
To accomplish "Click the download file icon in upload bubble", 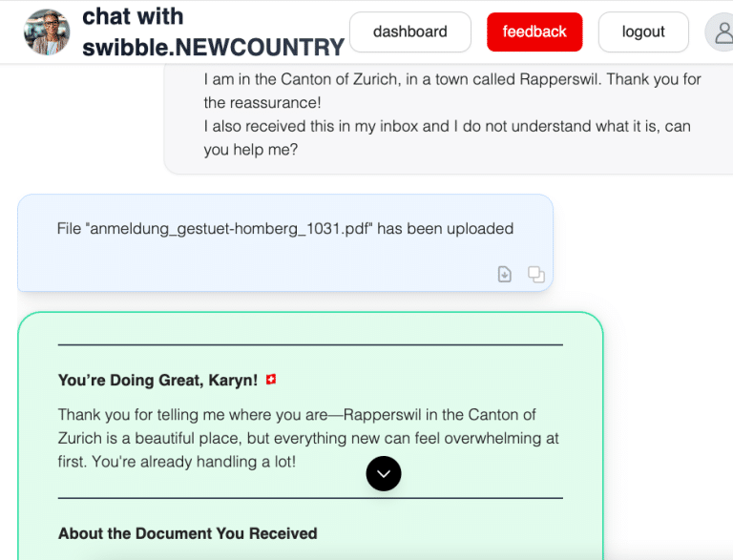I will tap(505, 275).
